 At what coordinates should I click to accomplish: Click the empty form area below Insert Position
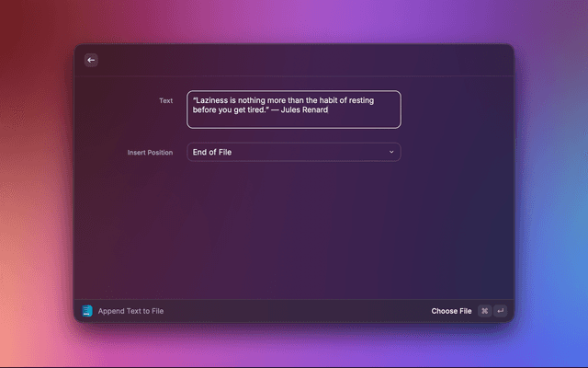click(294, 230)
